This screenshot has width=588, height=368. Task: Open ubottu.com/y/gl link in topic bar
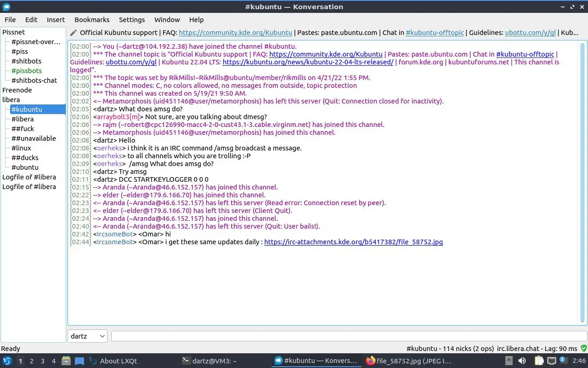[x=531, y=33]
